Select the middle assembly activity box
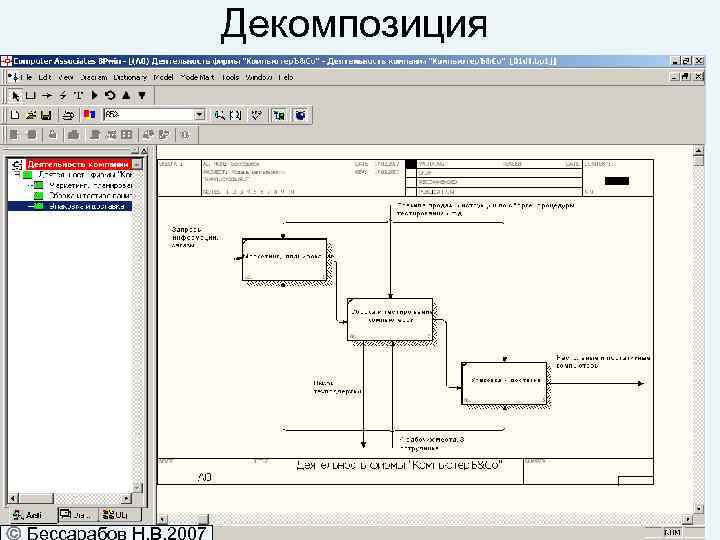Screen dimensions: 720x540 (390, 320)
